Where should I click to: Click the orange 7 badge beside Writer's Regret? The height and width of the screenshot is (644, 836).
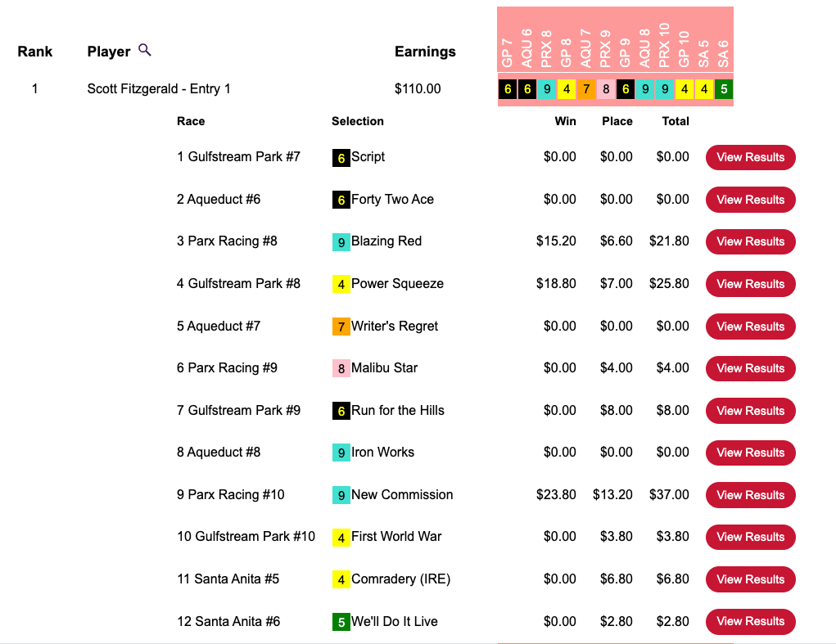click(x=341, y=327)
